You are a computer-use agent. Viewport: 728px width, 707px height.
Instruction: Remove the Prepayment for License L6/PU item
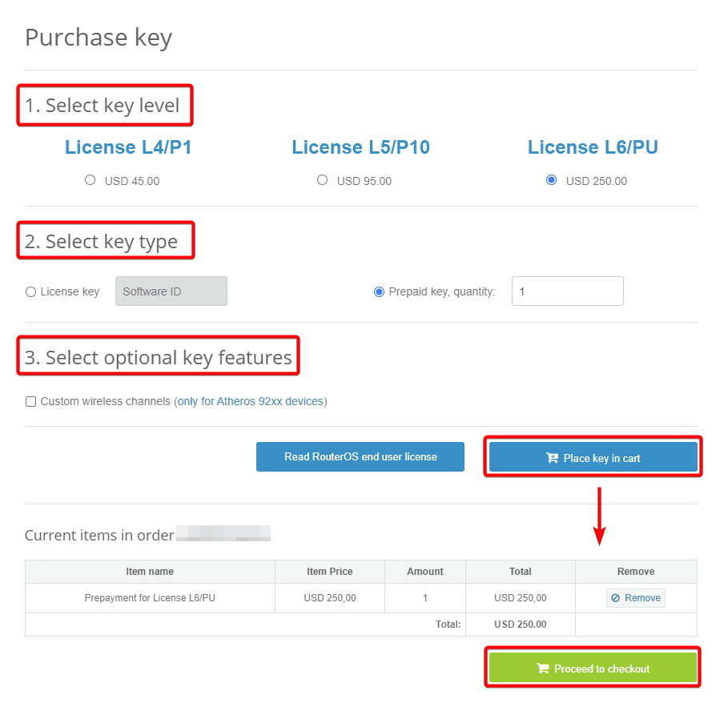point(635,598)
